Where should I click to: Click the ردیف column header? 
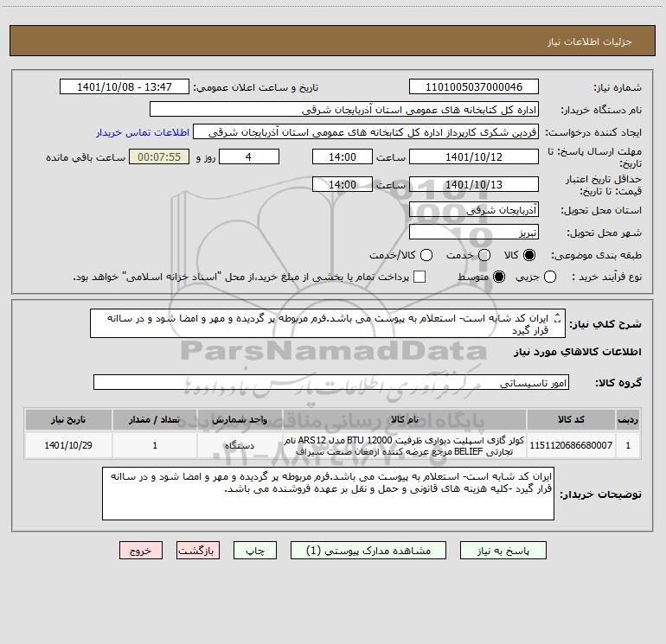click(628, 419)
